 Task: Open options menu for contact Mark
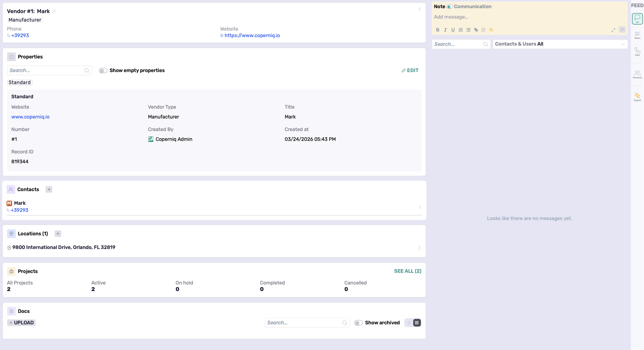tap(420, 207)
